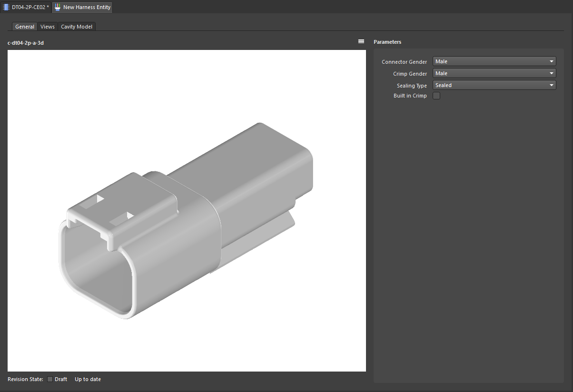Viewport: 573px width, 392px height.
Task: Click the Sealing Type label
Action: pos(412,86)
